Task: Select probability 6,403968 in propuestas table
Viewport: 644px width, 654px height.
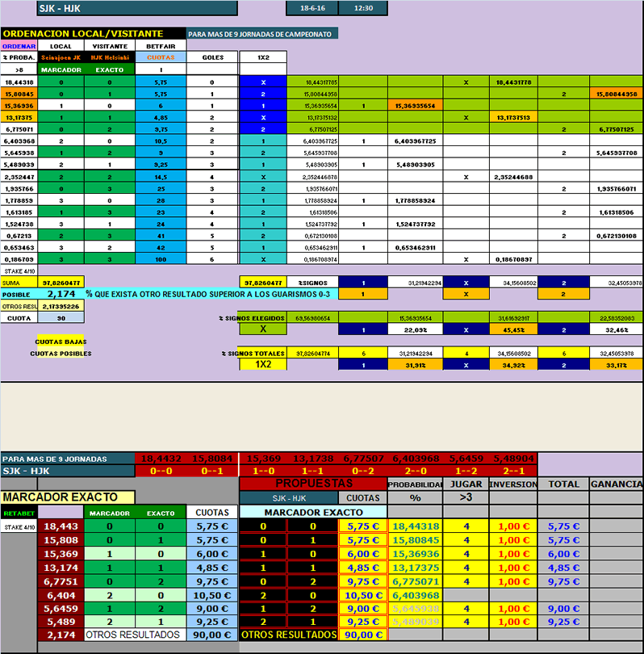Action: [x=415, y=595]
